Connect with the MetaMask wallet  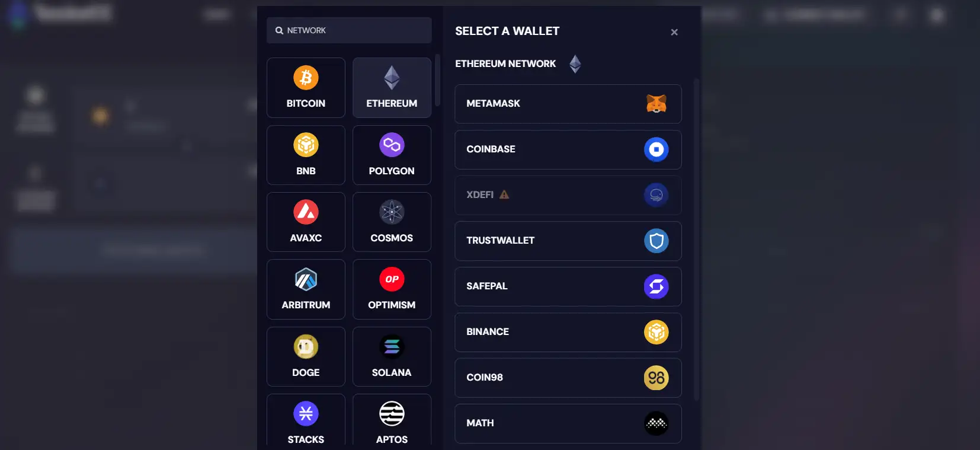pos(568,104)
